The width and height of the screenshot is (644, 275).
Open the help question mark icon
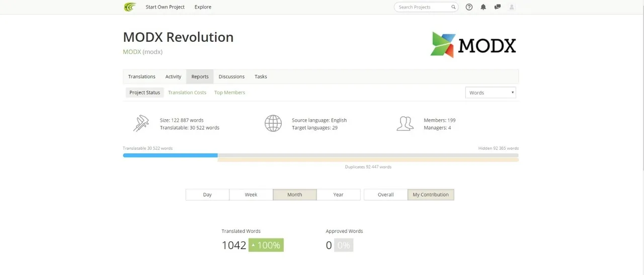(469, 7)
